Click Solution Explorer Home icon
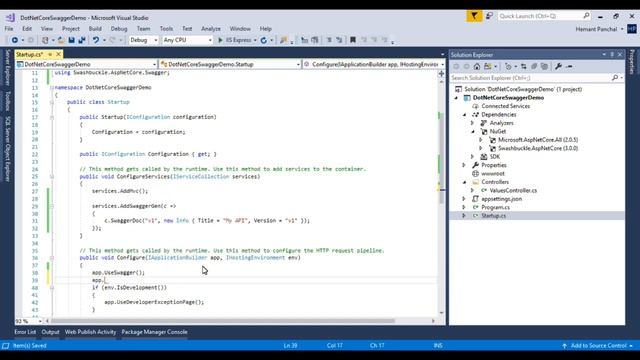This screenshot has height=360, width=640. click(477, 66)
